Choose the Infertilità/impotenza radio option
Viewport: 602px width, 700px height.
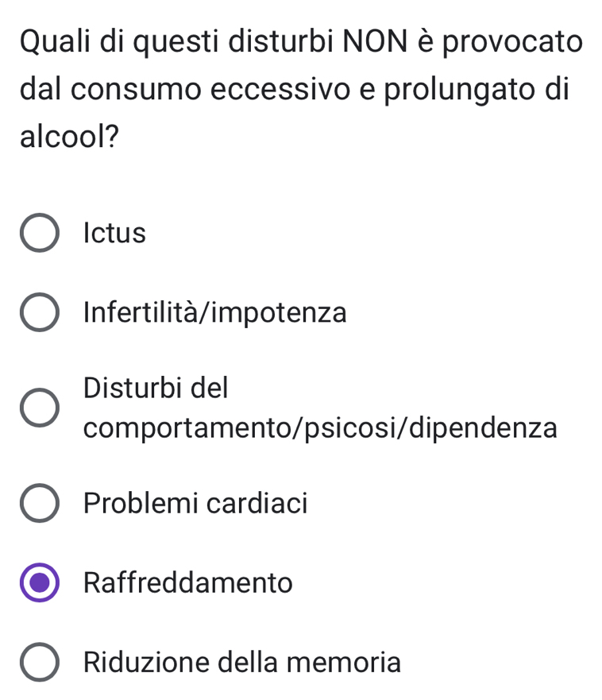(x=39, y=313)
